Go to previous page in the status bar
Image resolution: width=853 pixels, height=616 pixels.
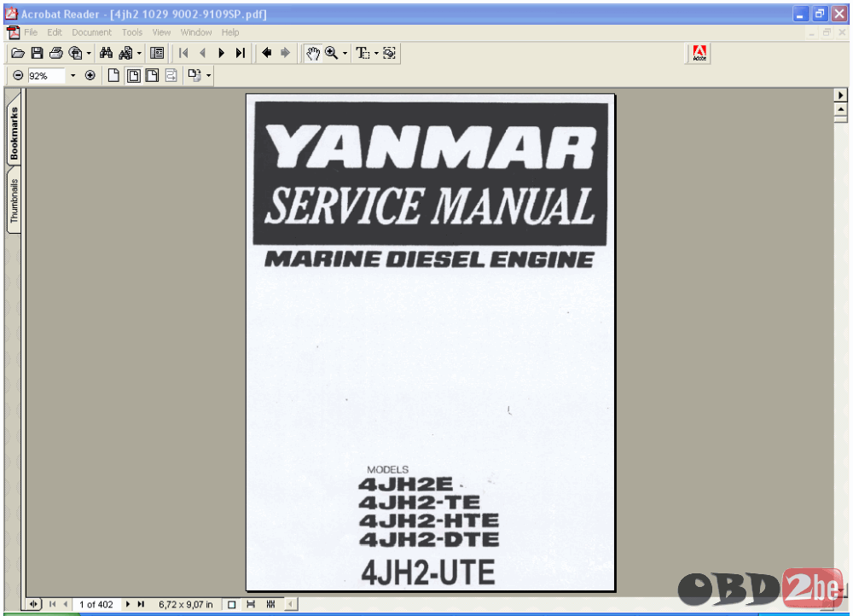click(x=66, y=604)
